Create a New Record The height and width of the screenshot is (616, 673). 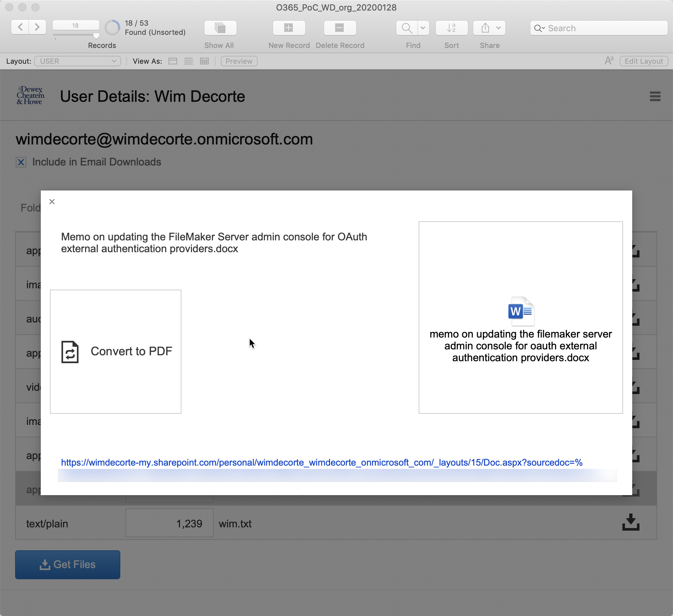tap(289, 28)
